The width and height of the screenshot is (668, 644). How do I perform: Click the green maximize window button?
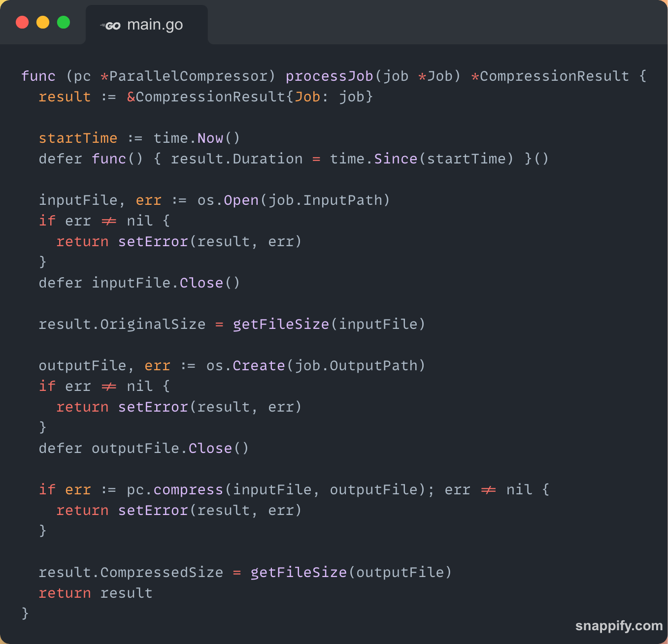64,22
